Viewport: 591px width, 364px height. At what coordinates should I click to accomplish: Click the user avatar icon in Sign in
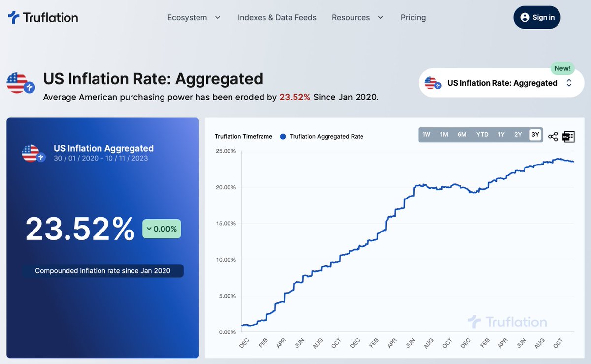tap(525, 18)
